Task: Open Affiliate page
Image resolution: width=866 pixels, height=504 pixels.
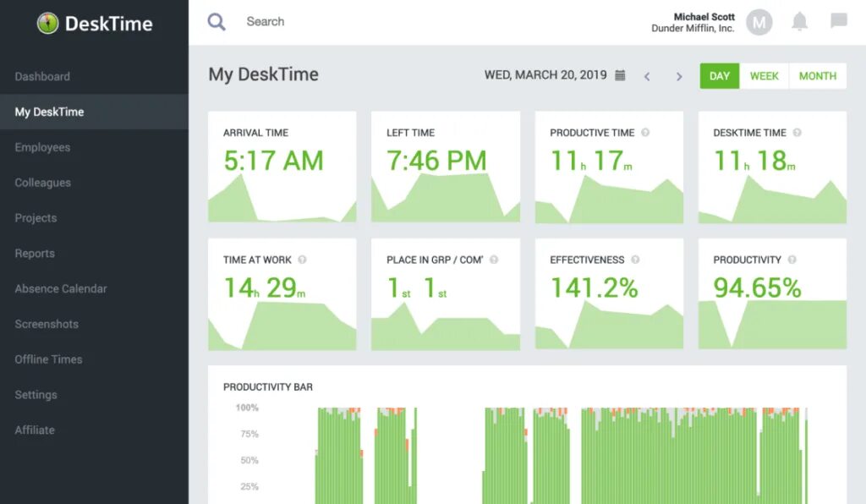Action: click(x=35, y=430)
